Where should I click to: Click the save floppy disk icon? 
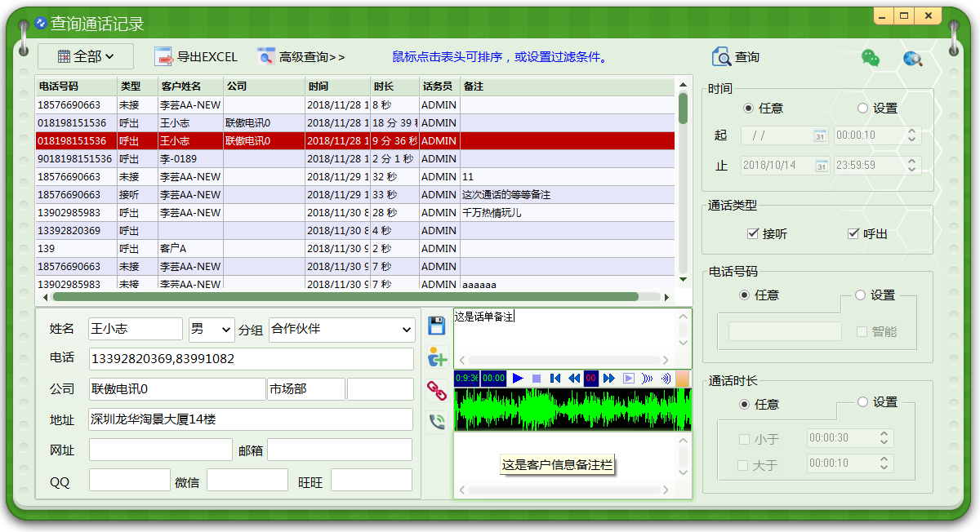pos(436,326)
